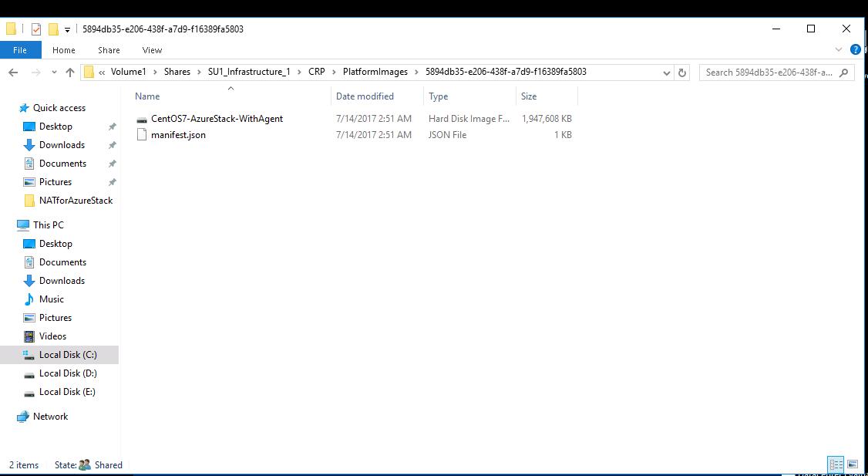The height and width of the screenshot is (476, 868).
Task: Open Downloads under This PC
Action: tap(62, 280)
